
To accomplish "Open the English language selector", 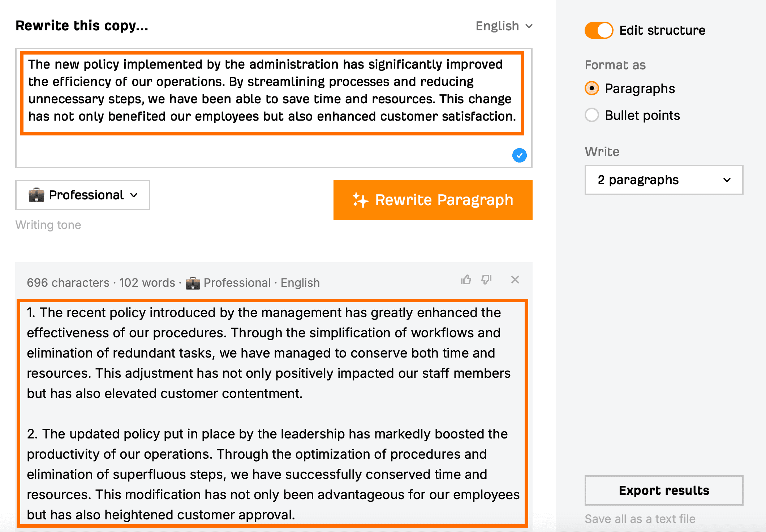I will tap(503, 26).
